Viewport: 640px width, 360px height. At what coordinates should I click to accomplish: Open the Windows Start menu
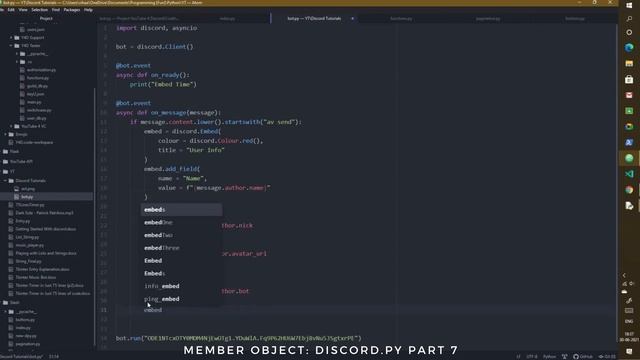point(629,5)
